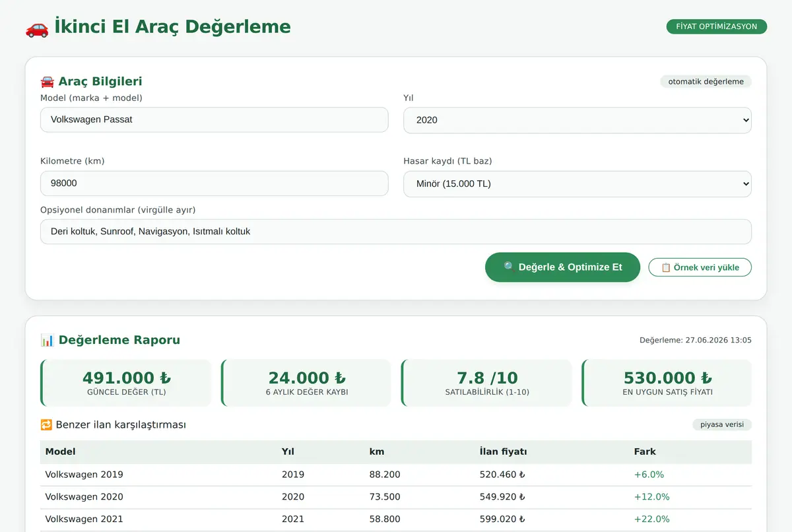Viewport: 792px width, 532px height.
Task: Click the piyasa verisi tag
Action: click(x=722, y=424)
